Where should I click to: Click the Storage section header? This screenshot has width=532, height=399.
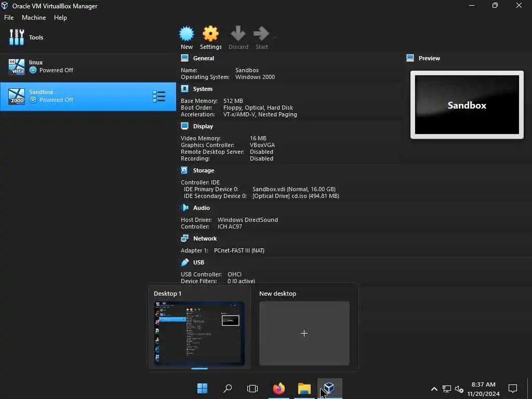pyautogui.click(x=203, y=170)
